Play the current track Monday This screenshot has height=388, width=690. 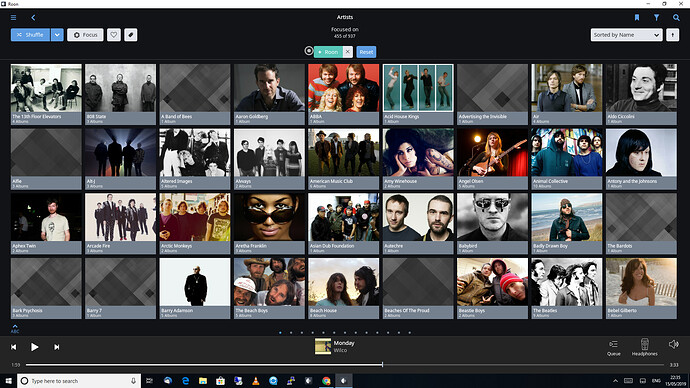[x=34, y=347]
